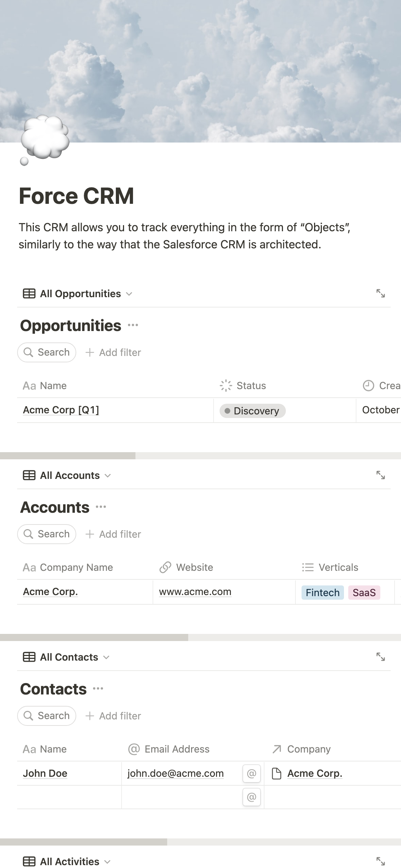Open the Contacts title options ellipsis
The height and width of the screenshot is (868, 401).
point(98,689)
